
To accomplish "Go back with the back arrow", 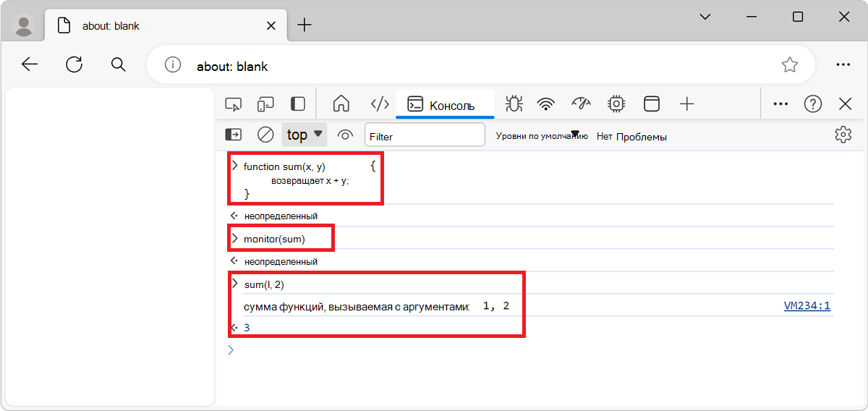I will click(30, 65).
